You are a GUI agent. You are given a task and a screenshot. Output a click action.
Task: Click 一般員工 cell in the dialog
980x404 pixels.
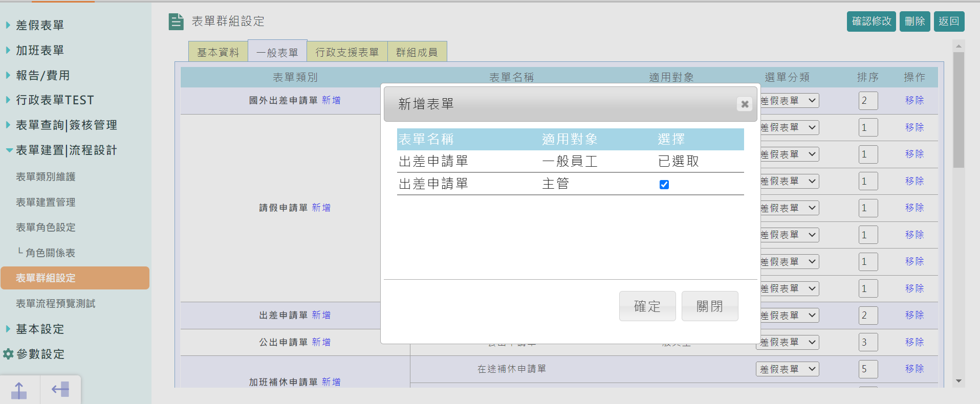570,162
